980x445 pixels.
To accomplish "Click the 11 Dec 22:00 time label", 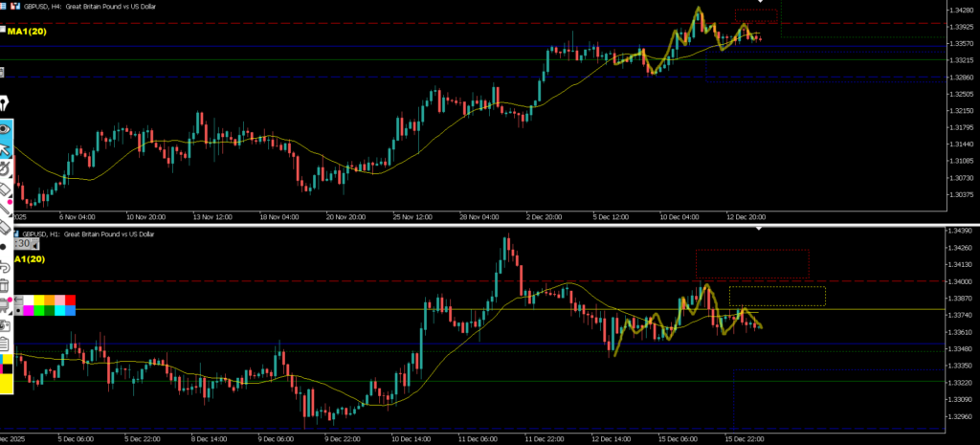I will [544, 438].
